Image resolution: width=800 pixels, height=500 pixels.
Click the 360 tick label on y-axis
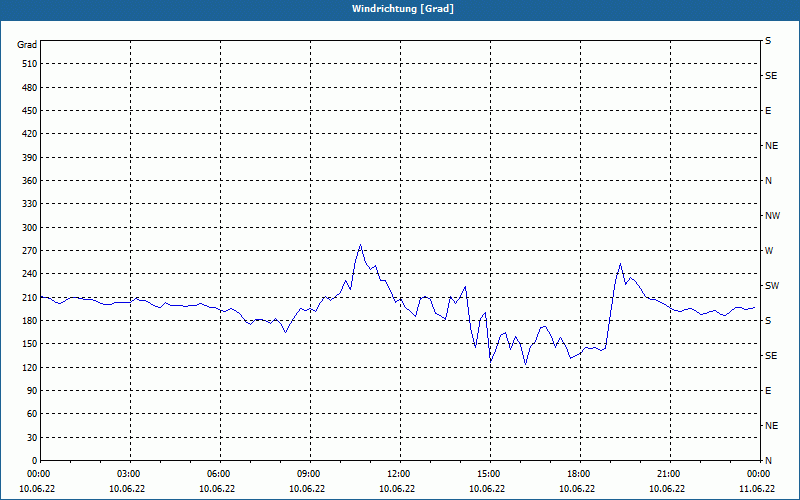(27, 181)
